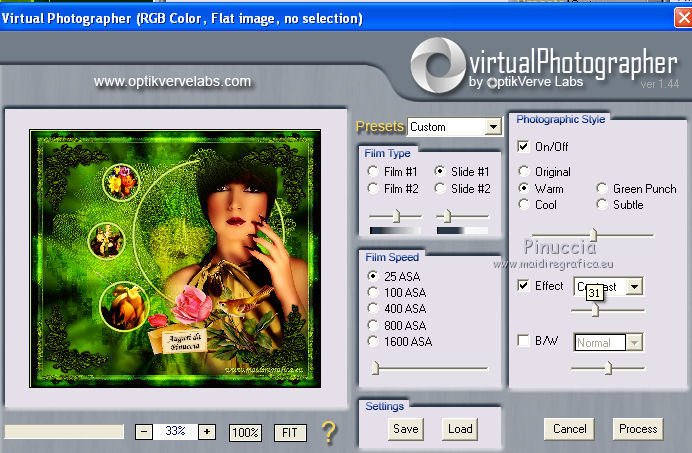Adjust the B/W amount slider
692x453 pixels.
(x=609, y=367)
